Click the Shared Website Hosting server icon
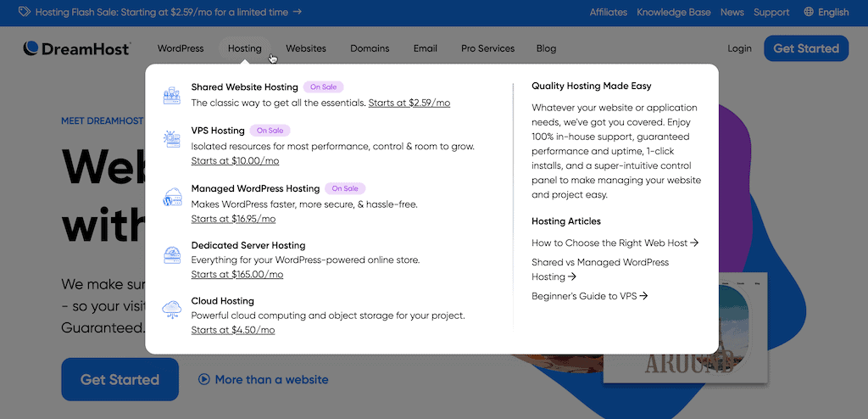Image resolution: width=868 pixels, height=419 pixels. click(171, 95)
